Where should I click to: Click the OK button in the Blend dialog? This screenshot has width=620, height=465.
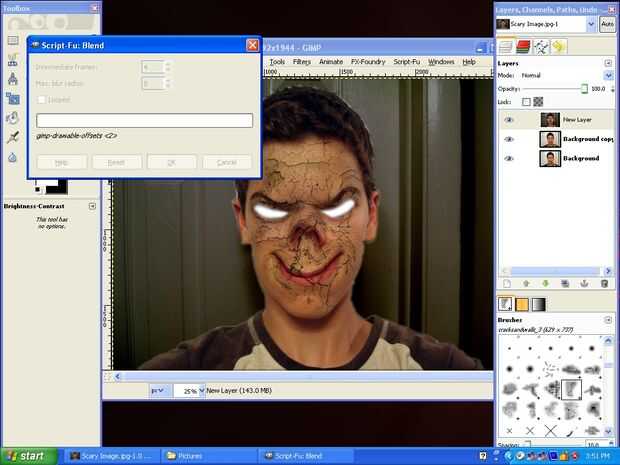(x=172, y=163)
